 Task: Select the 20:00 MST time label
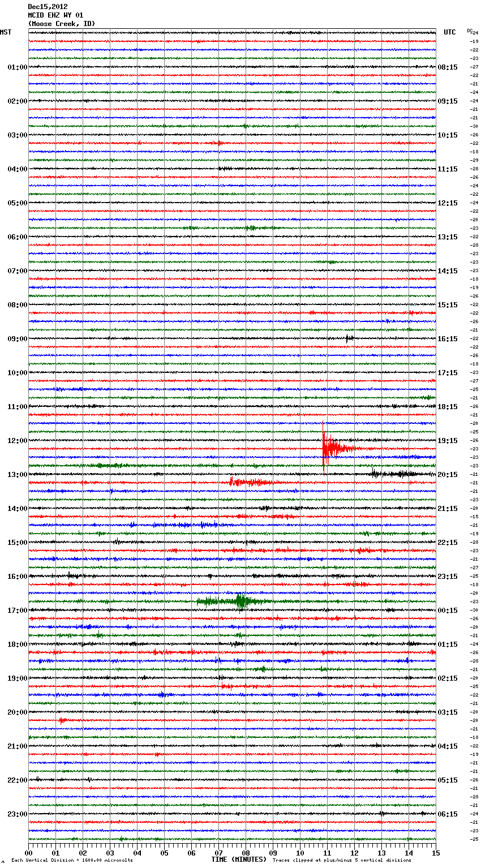coord(18,712)
